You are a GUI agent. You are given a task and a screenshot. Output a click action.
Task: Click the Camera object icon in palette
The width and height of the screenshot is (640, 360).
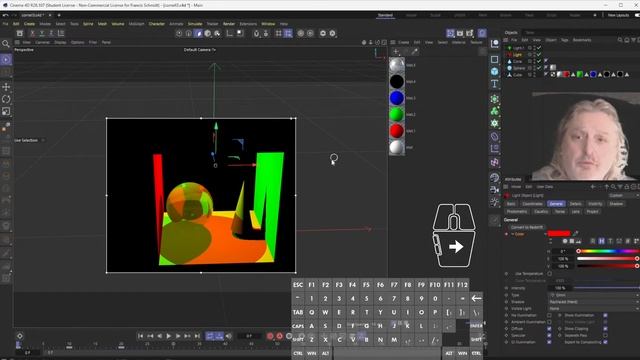(495, 189)
